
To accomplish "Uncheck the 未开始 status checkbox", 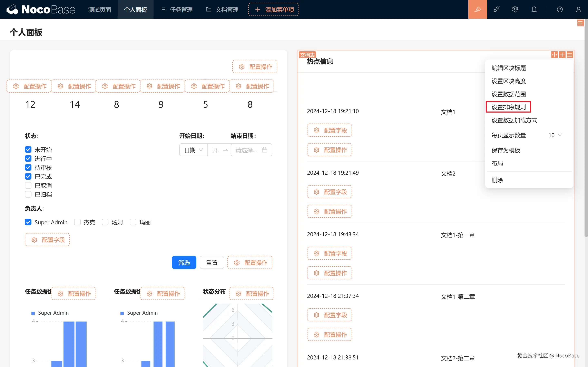I will (28, 149).
